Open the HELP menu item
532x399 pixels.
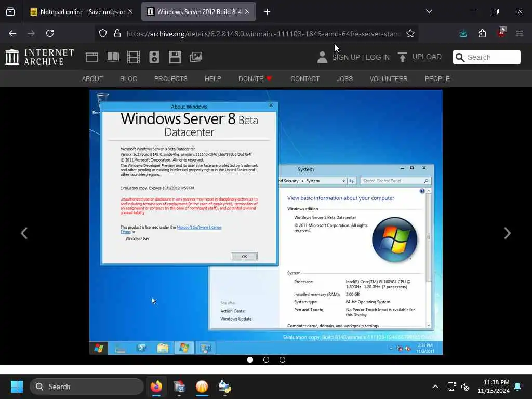(x=212, y=79)
